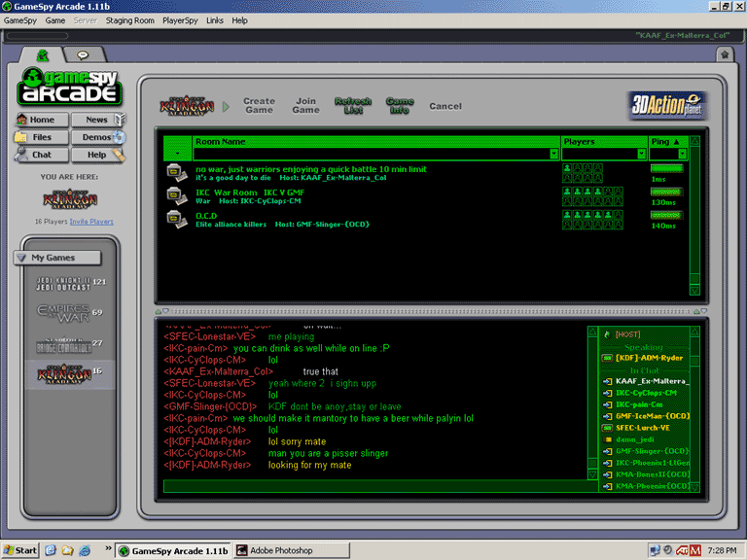
Task: Select [KDF]-ADM-Ryder in the player list
Action: [x=649, y=358]
